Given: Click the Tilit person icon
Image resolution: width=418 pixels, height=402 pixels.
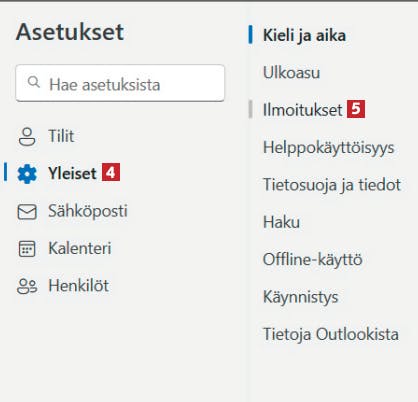Looking at the screenshot, I should click(x=27, y=137).
